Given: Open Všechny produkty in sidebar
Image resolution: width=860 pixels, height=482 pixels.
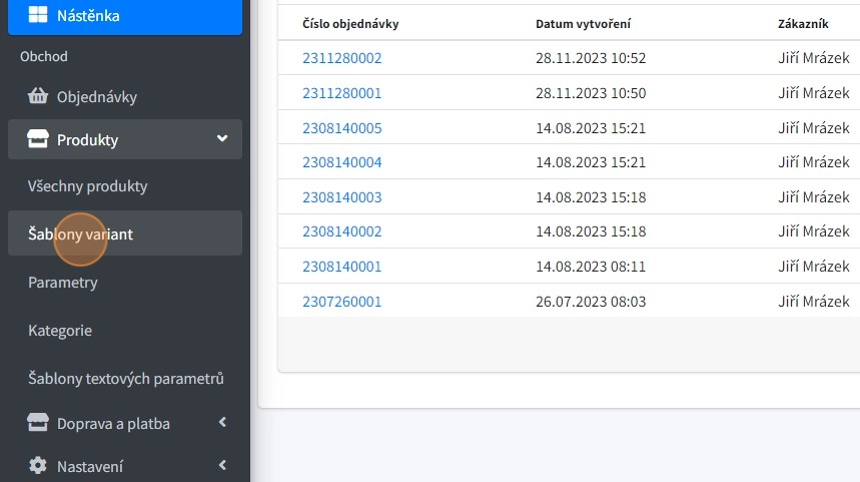Looking at the screenshot, I should click(88, 186).
